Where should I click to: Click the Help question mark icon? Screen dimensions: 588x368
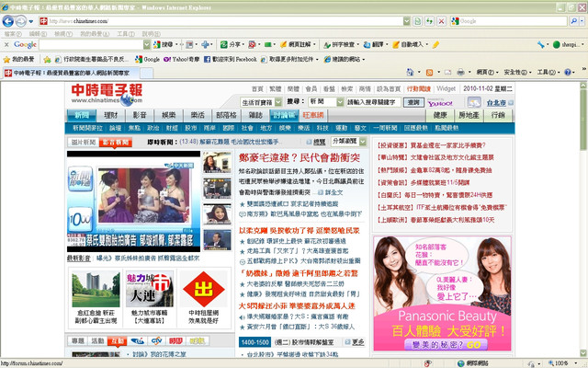(568, 72)
